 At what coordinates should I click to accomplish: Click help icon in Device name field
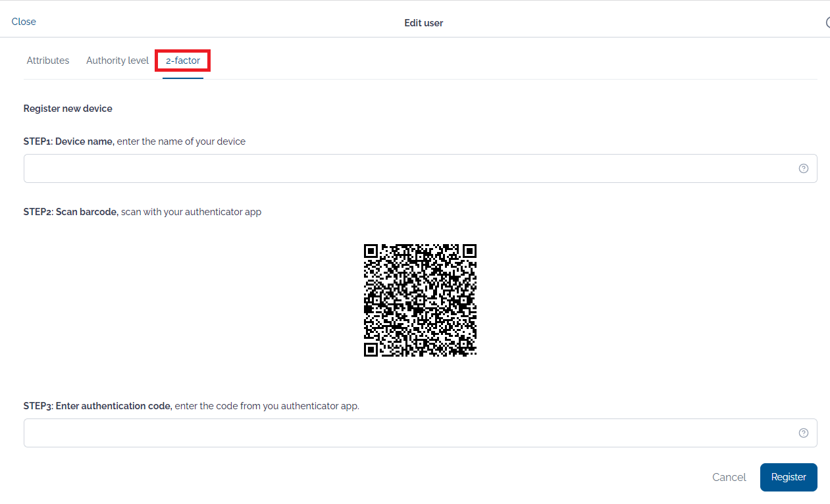click(x=803, y=168)
